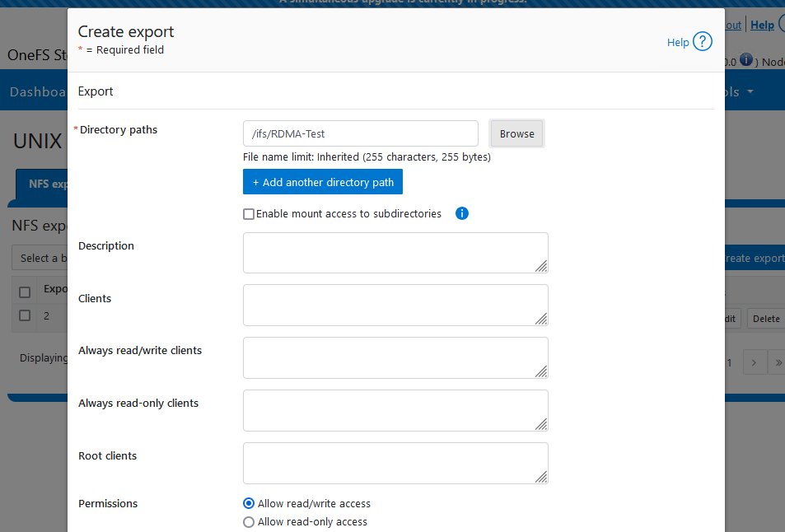Open the Help link in dialog header
Viewport: 785px width, 532px height.
click(x=677, y=42)
